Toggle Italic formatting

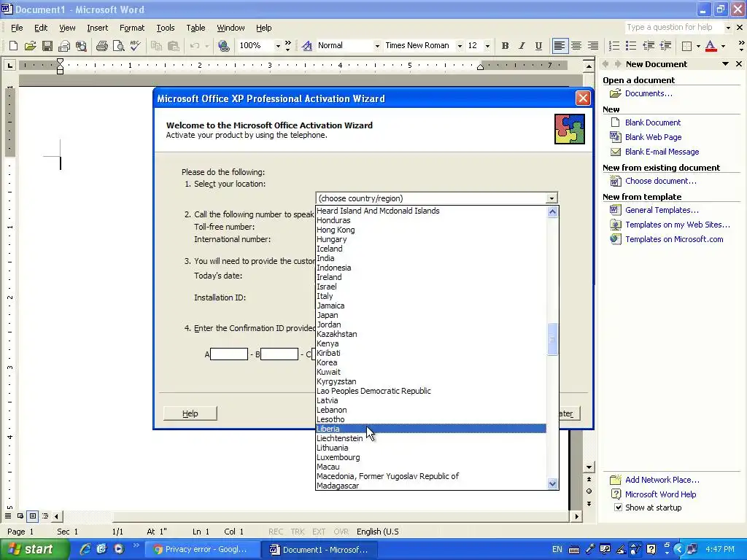(x=522, y=46)
